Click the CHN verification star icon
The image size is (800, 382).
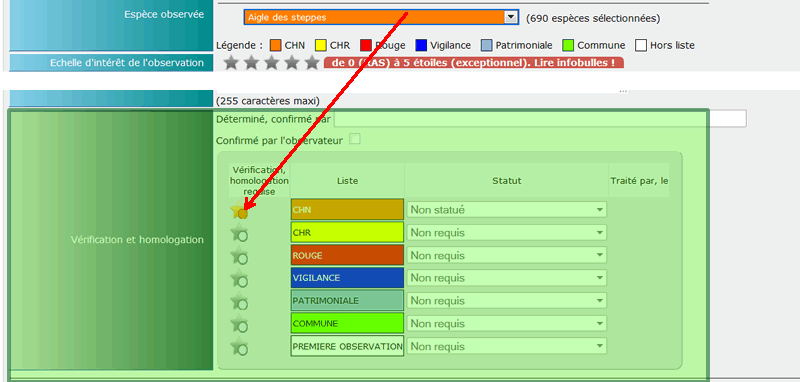(239, 211)
